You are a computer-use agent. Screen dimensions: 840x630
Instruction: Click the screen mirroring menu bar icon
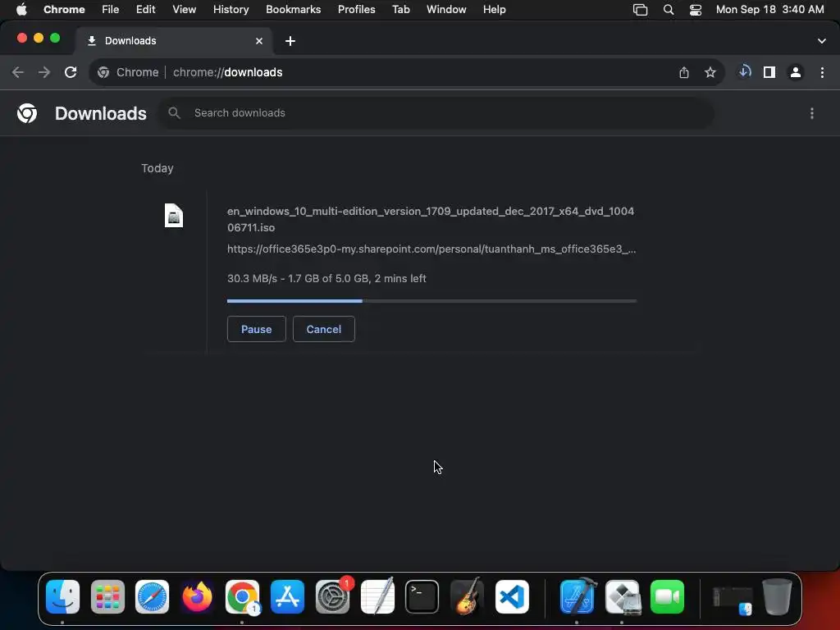(640, 10)
